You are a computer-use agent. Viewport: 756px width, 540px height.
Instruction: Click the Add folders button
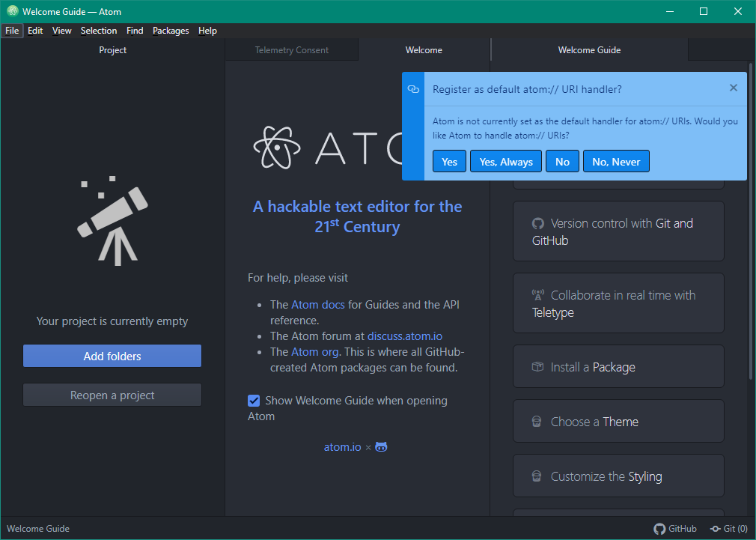tap(112, 356)
